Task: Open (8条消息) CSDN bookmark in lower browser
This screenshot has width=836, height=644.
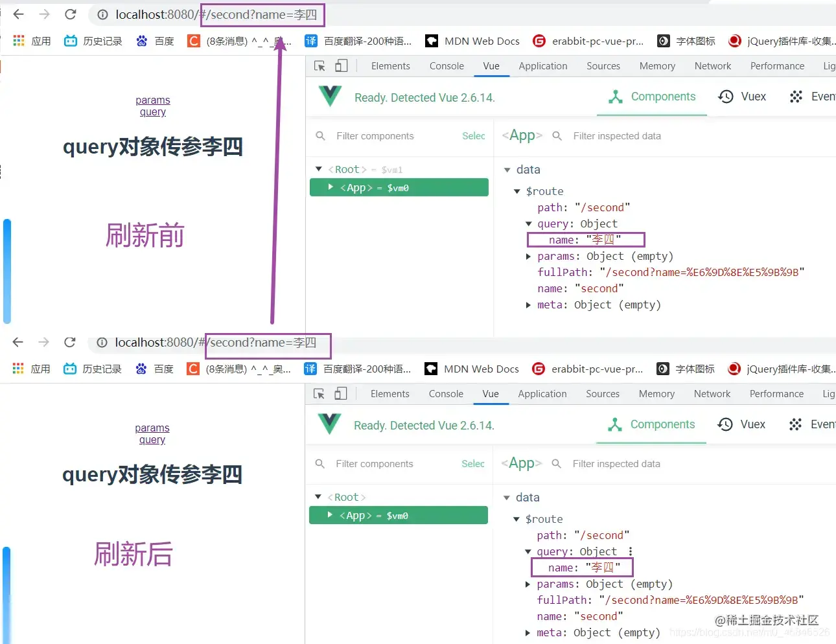Action: coord(238,369)
